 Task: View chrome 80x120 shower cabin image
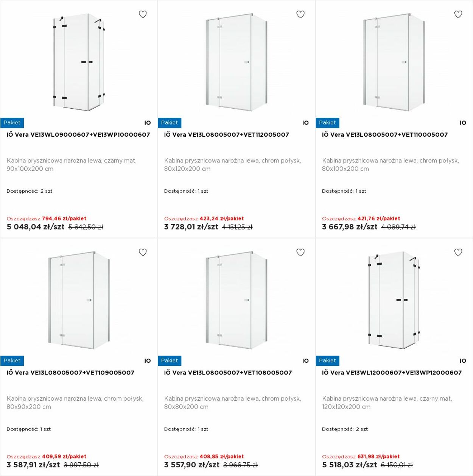236,62
